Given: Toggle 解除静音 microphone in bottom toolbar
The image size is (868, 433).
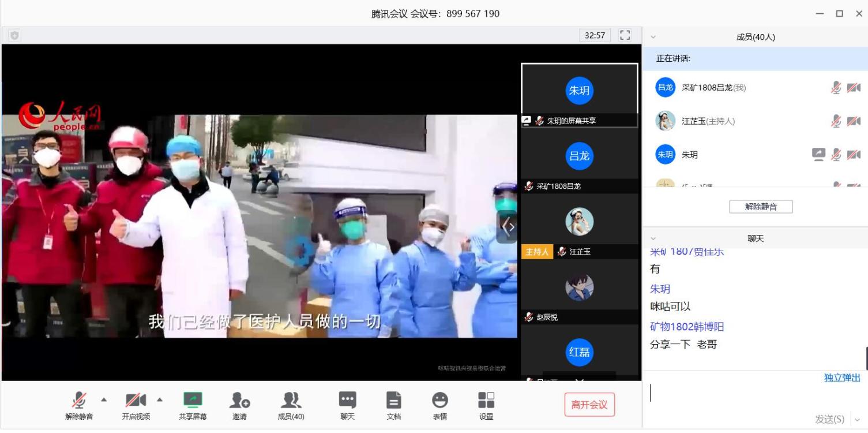Looking at the screenshot, I should tap(79, 400).
